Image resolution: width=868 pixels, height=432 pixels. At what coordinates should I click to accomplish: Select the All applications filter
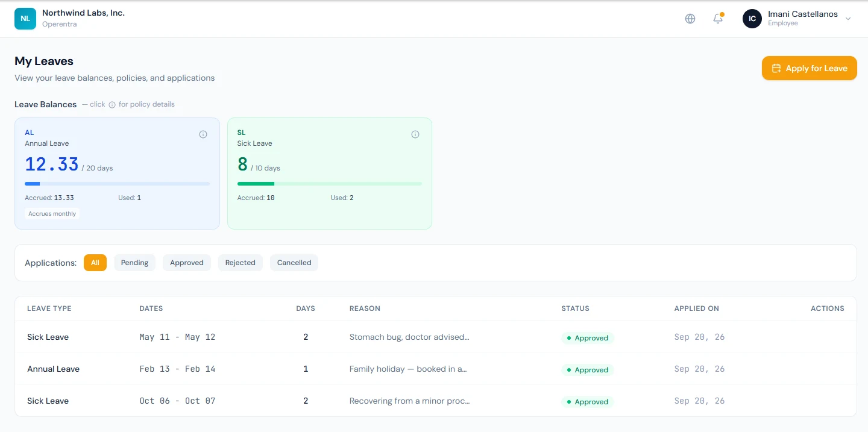point(95,263)
